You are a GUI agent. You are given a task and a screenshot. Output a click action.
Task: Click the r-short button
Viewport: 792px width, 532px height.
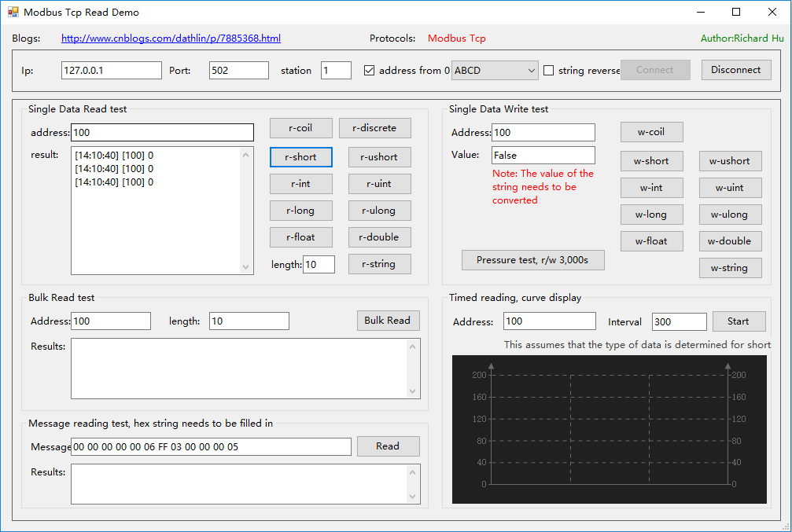[x=301, y=157]
